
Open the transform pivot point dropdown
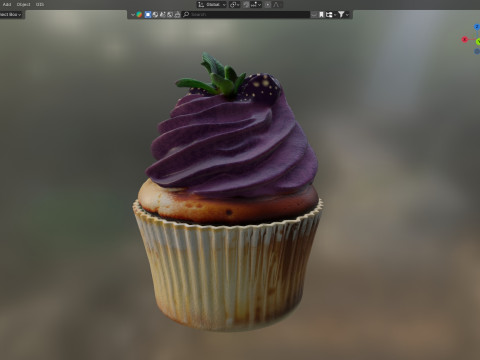[235, 5]
